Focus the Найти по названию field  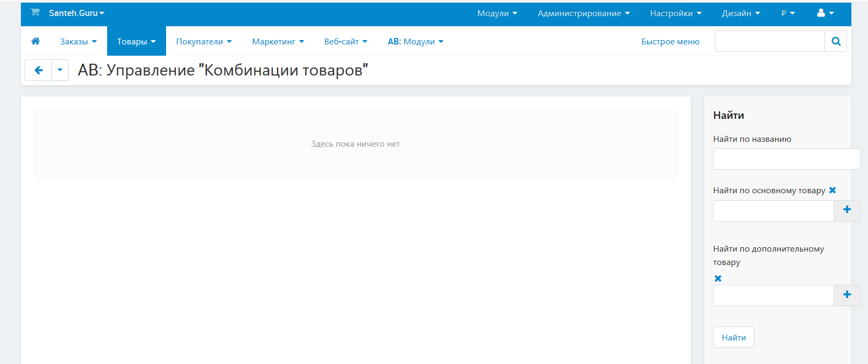pos(787,159)
